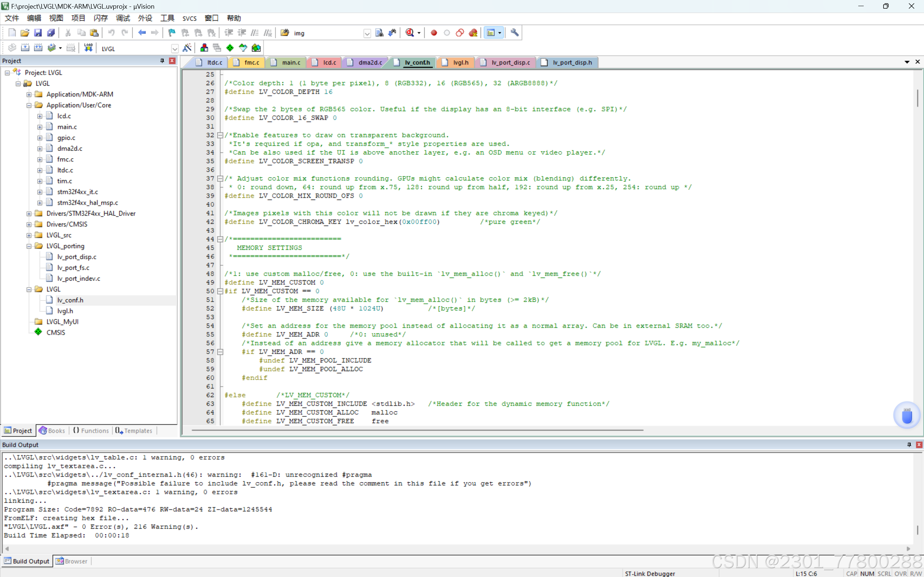Start the debug session magnifier icon
Viewport: 924px width, 577px height.
pos(410,33)
